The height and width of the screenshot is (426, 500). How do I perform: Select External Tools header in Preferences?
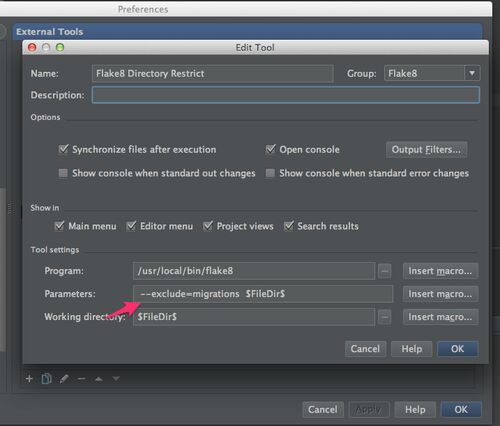(x=247, y=32)
